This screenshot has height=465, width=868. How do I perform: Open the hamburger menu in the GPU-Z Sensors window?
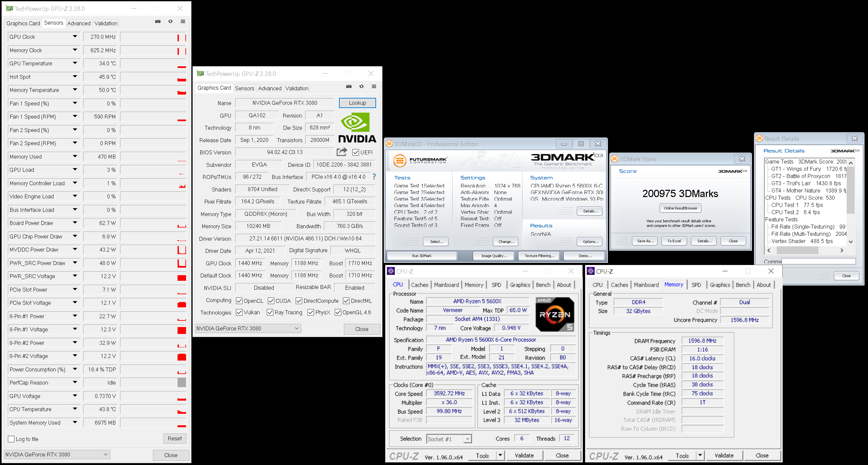[x=183, y=22]
